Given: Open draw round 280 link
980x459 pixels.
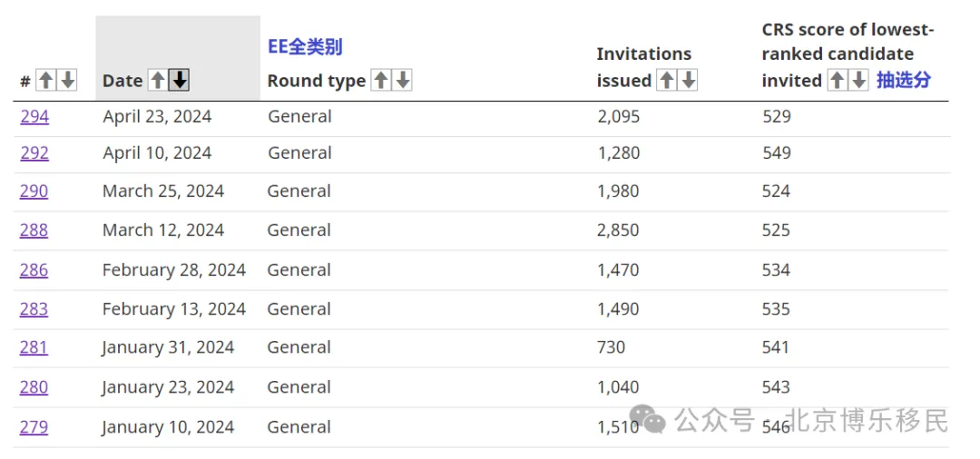Looking at the screenshot, I should (x=34, y=388).
